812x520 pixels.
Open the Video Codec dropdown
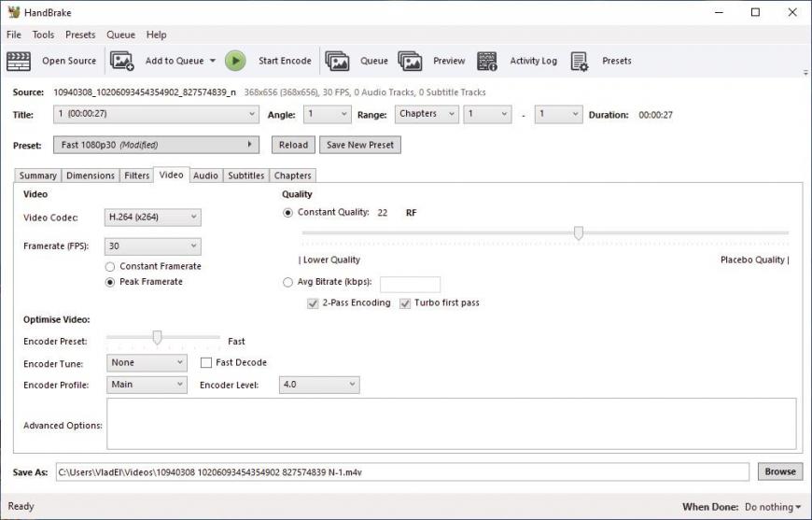coord(153,217)
